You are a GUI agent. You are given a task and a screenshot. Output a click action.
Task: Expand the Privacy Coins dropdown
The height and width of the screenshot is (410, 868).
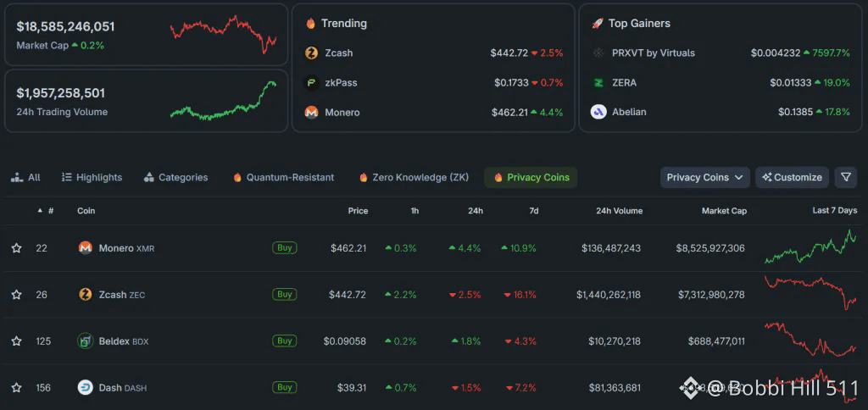[704, 177]
